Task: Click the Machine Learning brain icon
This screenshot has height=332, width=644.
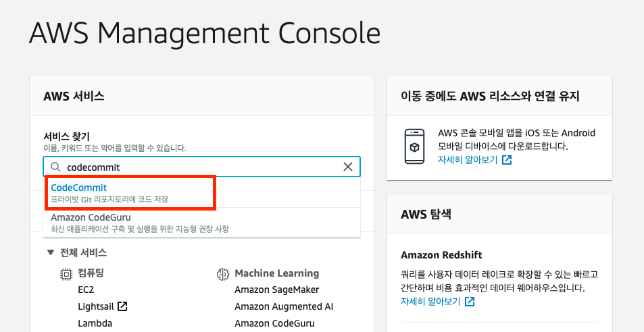Action: pyautogui.click(x=222, y=274)
